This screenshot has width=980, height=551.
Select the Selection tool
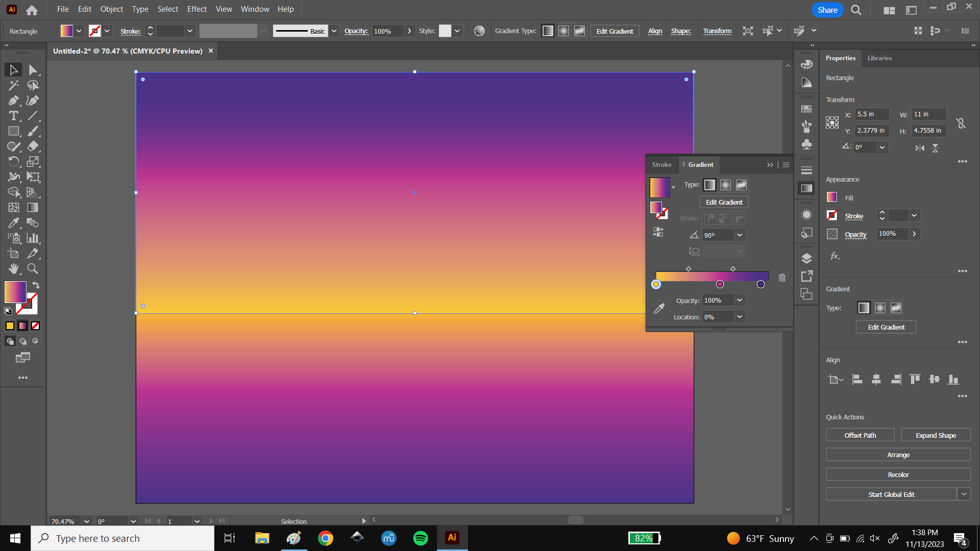pos(13,69)
